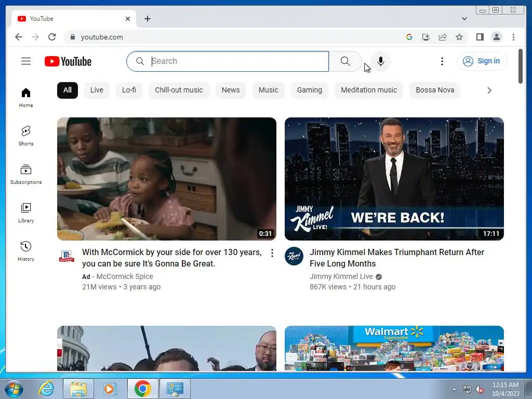
Task: Open Shorts in sidebar
Action: point(26,136)
